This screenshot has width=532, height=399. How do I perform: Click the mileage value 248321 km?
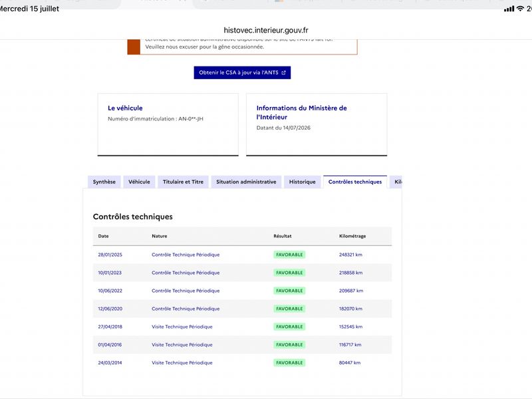(x=350, y=255)
